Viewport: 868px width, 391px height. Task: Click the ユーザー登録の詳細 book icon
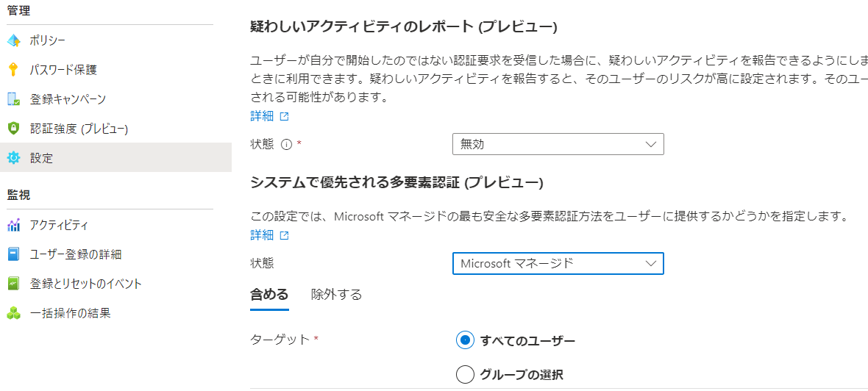coord(13,254)
